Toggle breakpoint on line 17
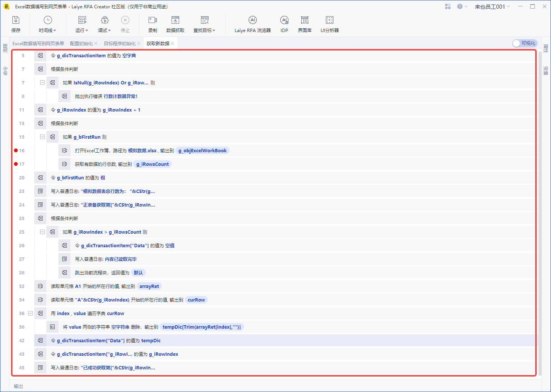Image resolution: width=551 pixels, height=392 pixels. click(16, 164)
